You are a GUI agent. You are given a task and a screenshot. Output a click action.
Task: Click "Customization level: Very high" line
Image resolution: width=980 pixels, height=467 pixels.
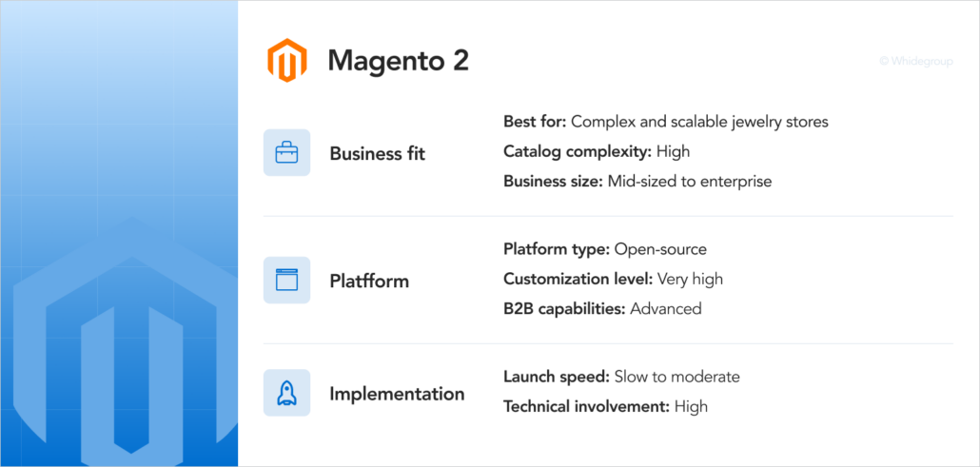(x=613, y=279)
